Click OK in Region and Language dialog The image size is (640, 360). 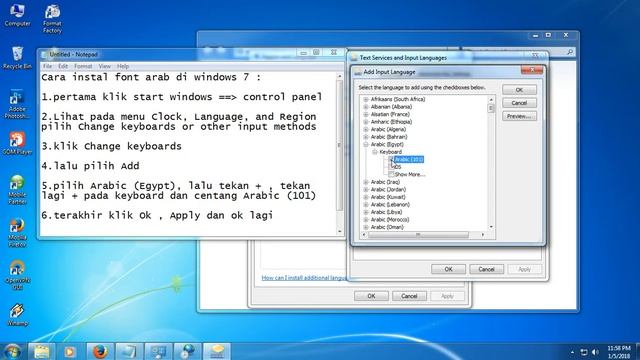click(371, 296)
